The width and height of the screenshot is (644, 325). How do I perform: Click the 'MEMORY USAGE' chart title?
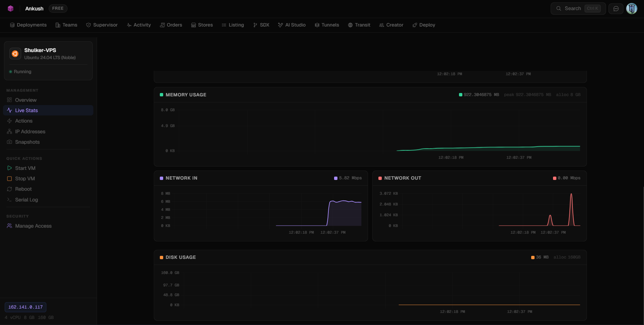(x=186, y=95)
